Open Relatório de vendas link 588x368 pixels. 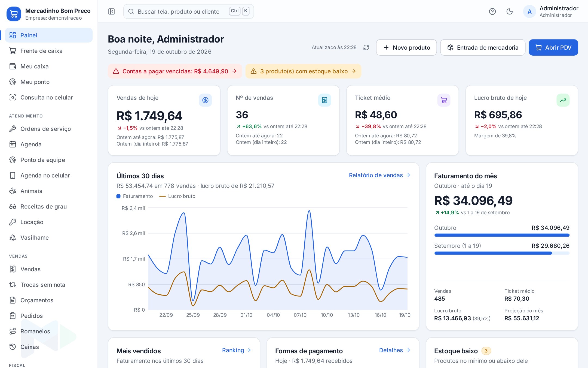[x=379, y=175]
